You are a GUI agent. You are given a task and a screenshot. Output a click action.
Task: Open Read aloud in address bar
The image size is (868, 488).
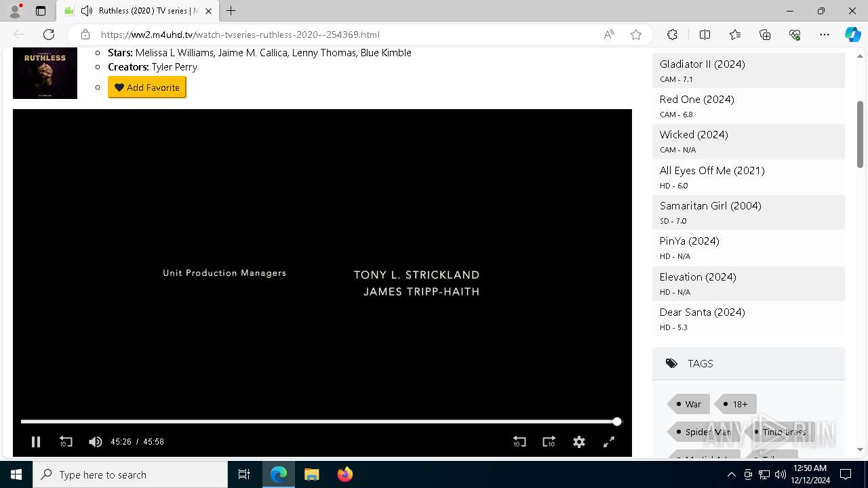click(x=609, y=35)
